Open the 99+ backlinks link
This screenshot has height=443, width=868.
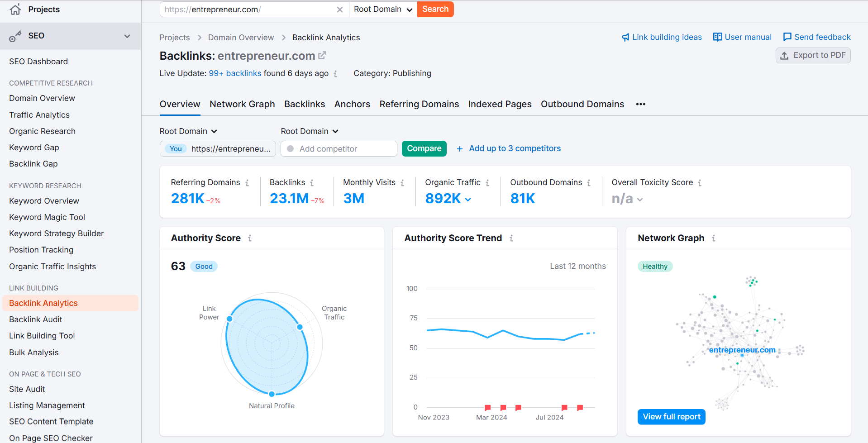click(x=235, y=73)
